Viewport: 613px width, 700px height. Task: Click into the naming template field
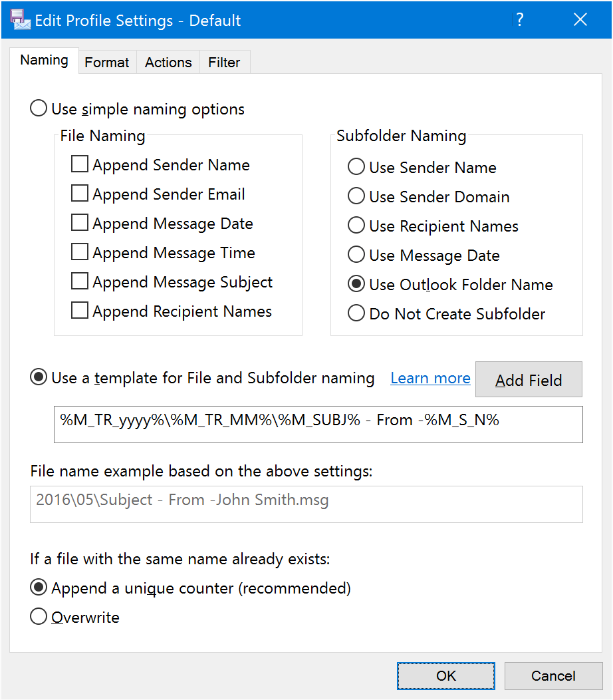318,425
